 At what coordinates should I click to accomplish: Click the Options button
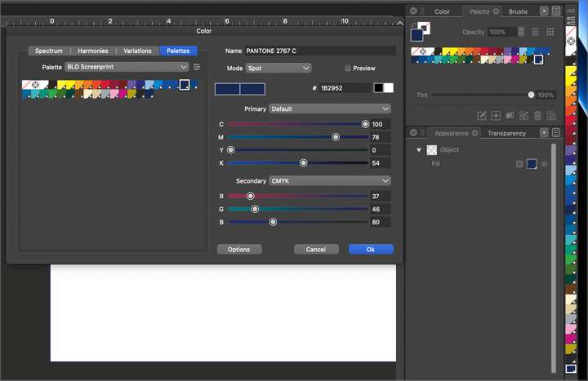coord(238,250)
